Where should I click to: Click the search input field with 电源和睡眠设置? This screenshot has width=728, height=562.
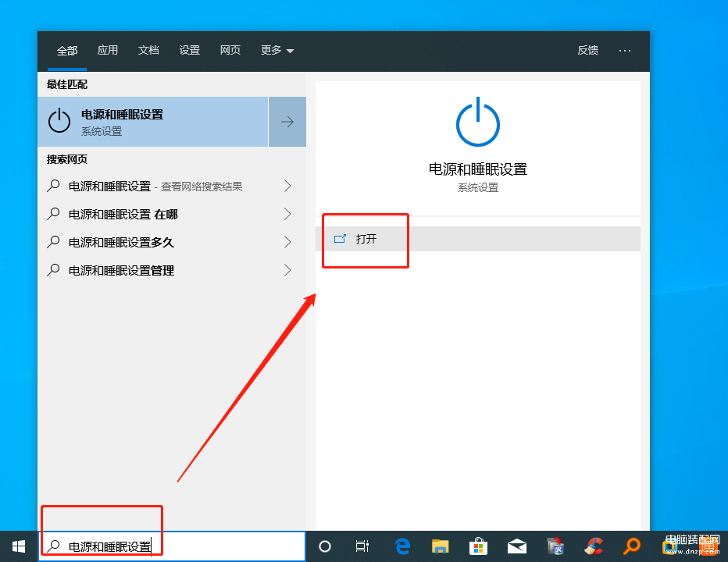click(172, 546)
